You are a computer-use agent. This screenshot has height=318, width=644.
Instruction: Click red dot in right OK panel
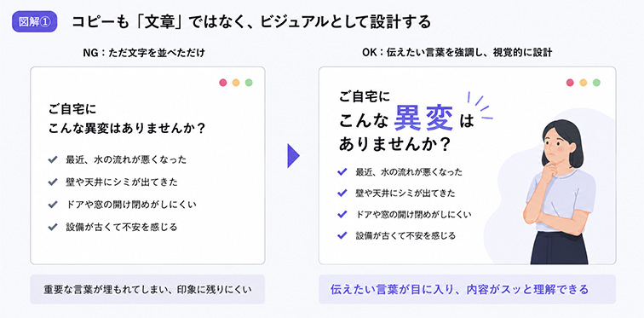[570, 83]
